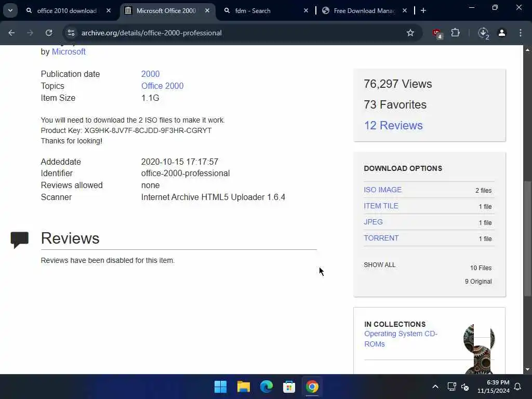Open the network status tray icon

click(451, 387)
